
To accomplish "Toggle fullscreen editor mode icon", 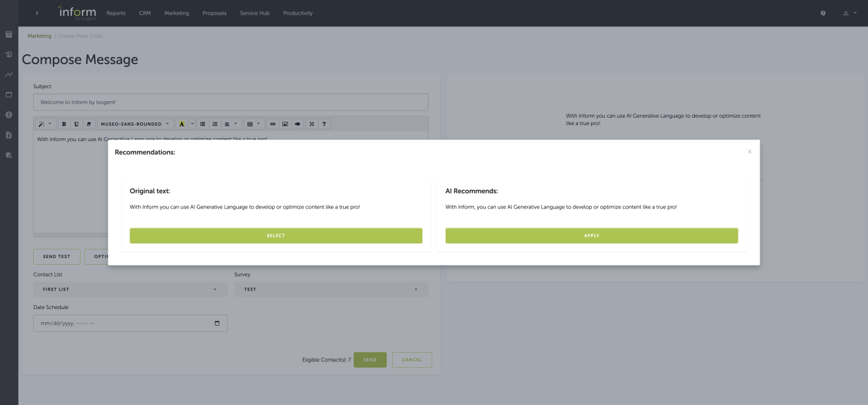I will 312,124.
